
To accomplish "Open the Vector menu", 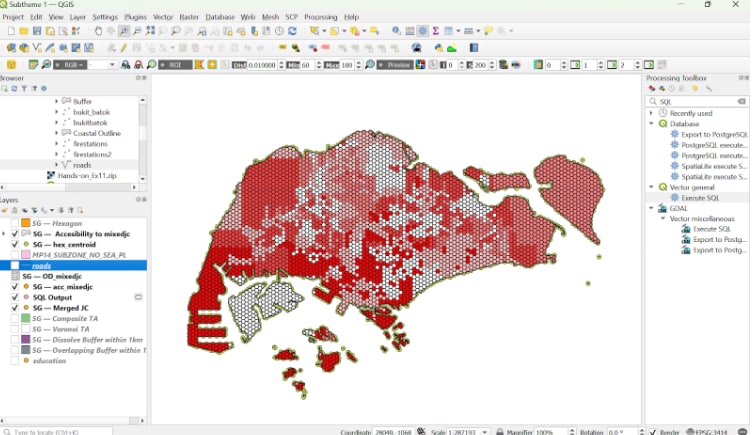I will click(x=163, y=17).
